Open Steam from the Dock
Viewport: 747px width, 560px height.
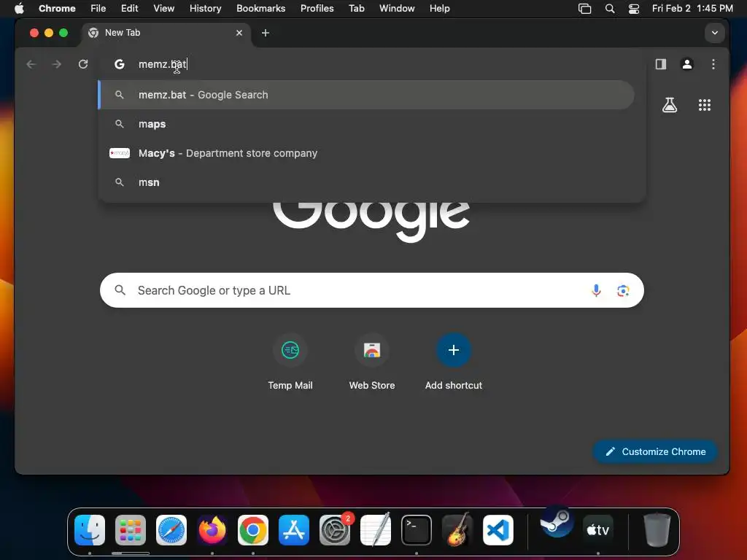[x=557, y=522]
